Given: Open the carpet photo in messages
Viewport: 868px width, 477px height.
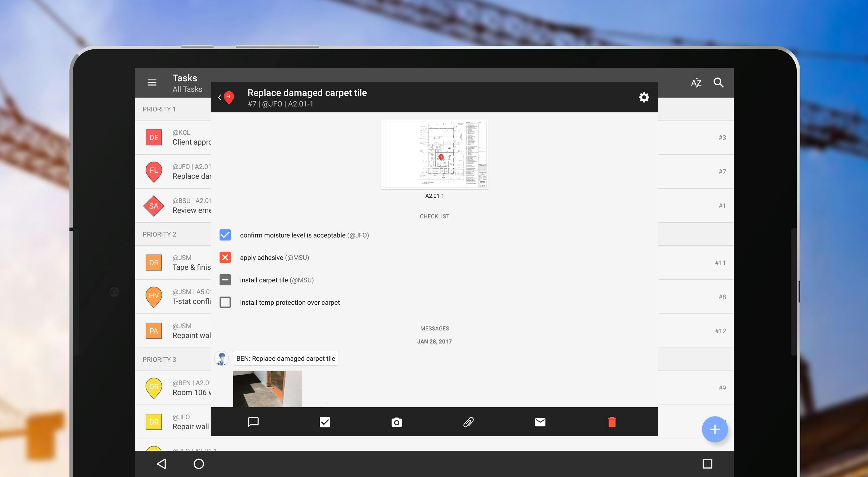Looking at the screenshot, I should [x=268, y=389].
